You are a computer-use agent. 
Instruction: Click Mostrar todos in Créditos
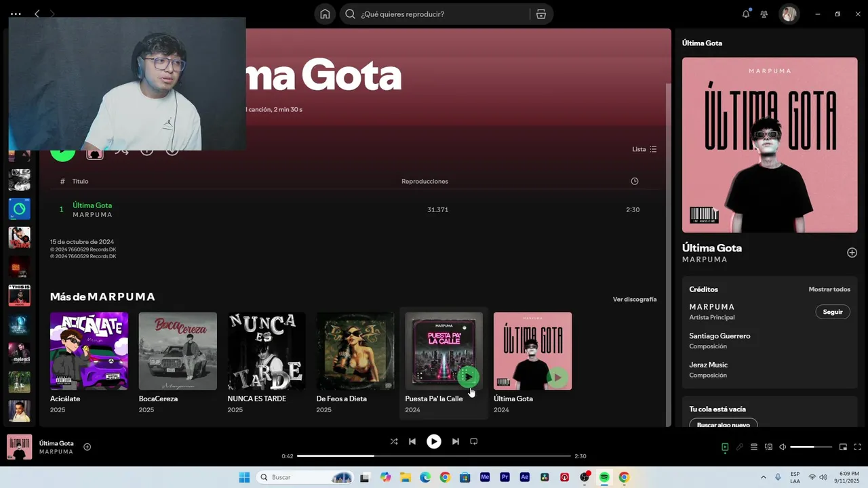coord(829,289)
